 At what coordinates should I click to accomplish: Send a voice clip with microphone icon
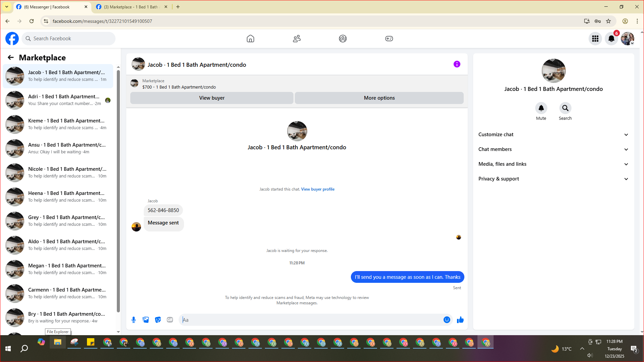coord(134,320)
